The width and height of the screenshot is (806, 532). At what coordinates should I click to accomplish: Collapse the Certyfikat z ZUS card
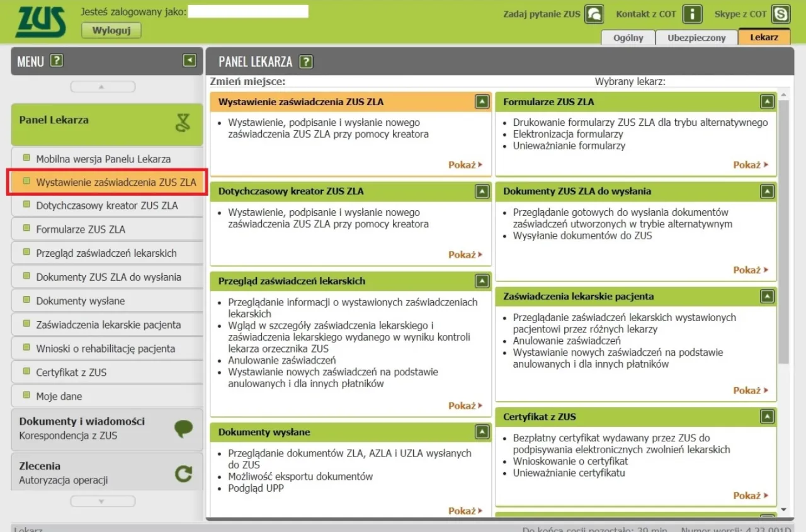[x=767, y=416]
